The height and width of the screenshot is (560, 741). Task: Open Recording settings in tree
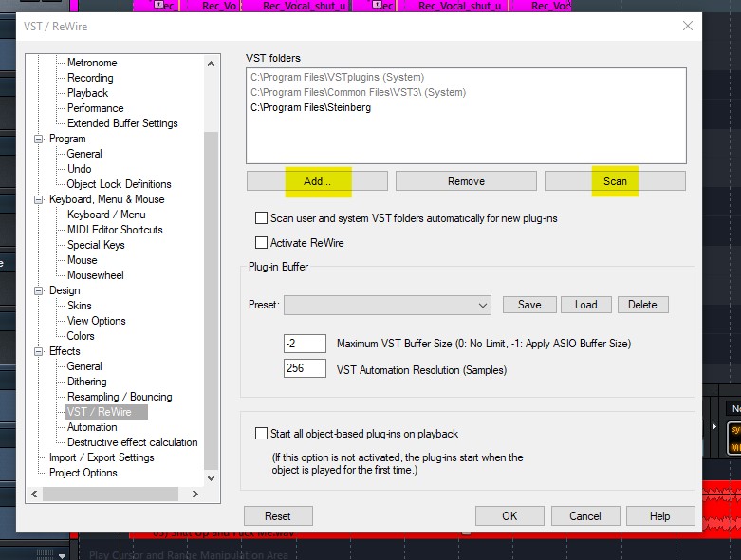(90, 78)
